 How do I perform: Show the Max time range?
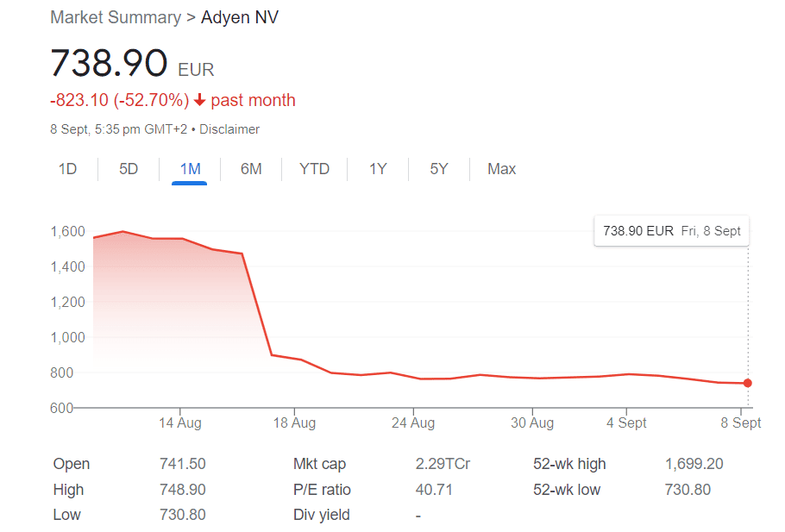pyautogui.click(x=501, y=169)
